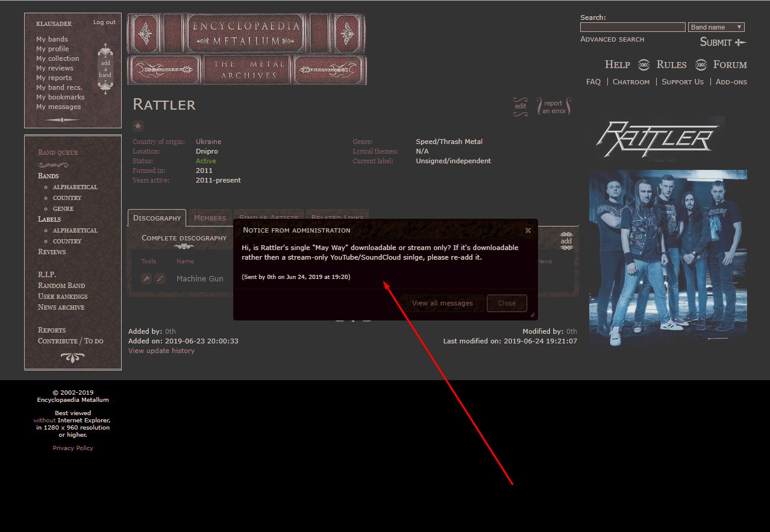770x532 pixels.
Task: Click the add a band ornament button
Action: [105, 68]
